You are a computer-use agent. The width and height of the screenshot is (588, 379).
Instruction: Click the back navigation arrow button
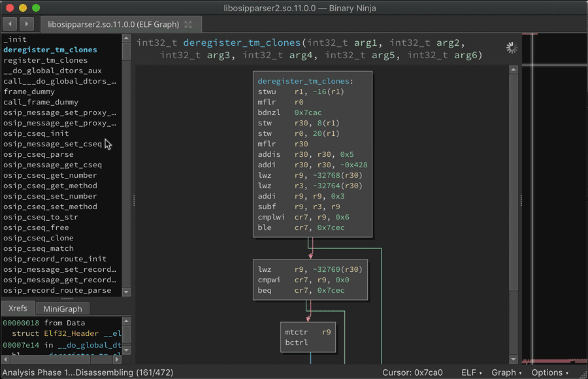(10, 24)
